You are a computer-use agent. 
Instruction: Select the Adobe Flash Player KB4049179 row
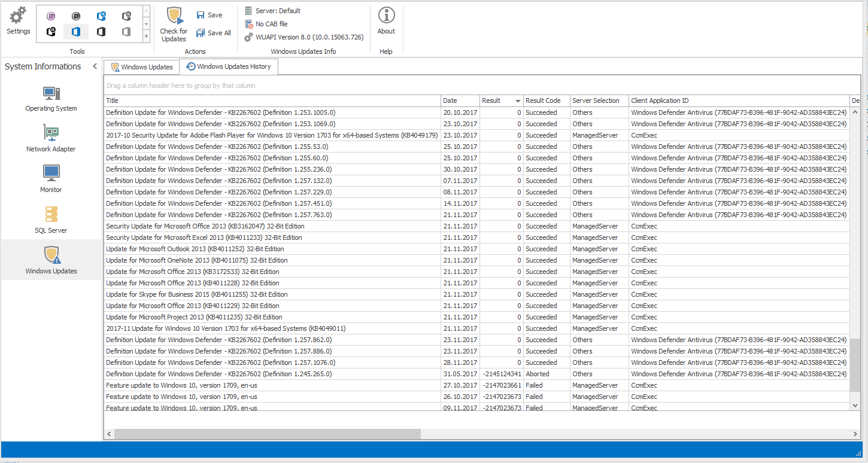point(477,135)
